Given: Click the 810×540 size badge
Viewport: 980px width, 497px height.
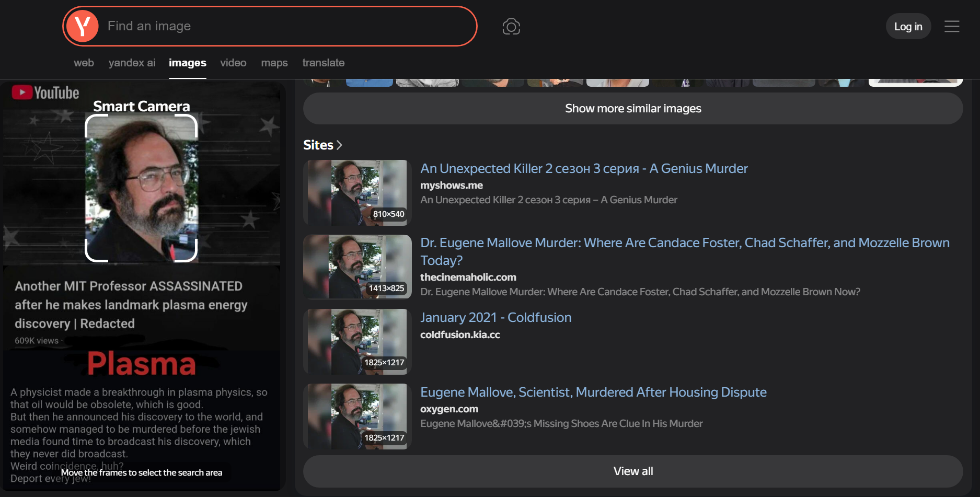Looking at the screenshot, I should 388,214.
